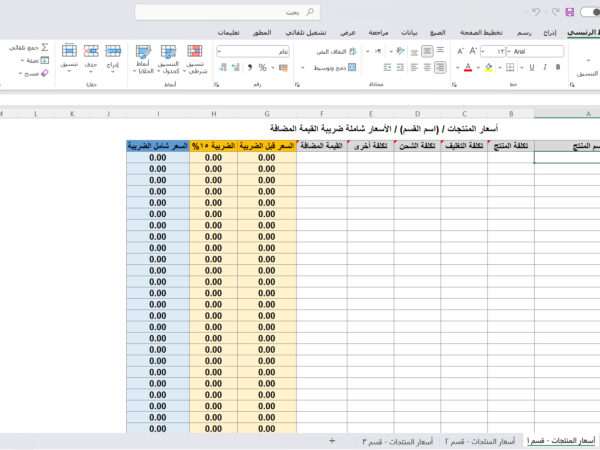Toggle the AutoSave switch

[x=588, y=12]
